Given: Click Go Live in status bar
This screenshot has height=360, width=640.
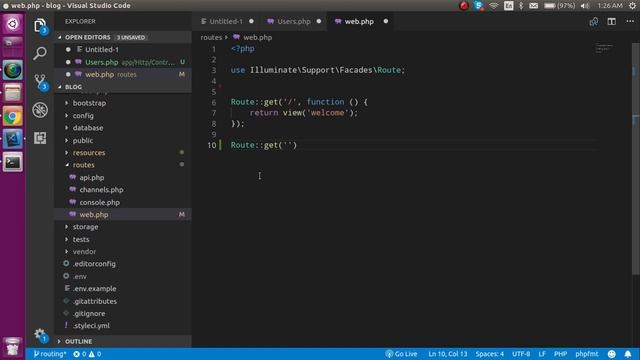Looking at the screenshot, I should 402,354.
